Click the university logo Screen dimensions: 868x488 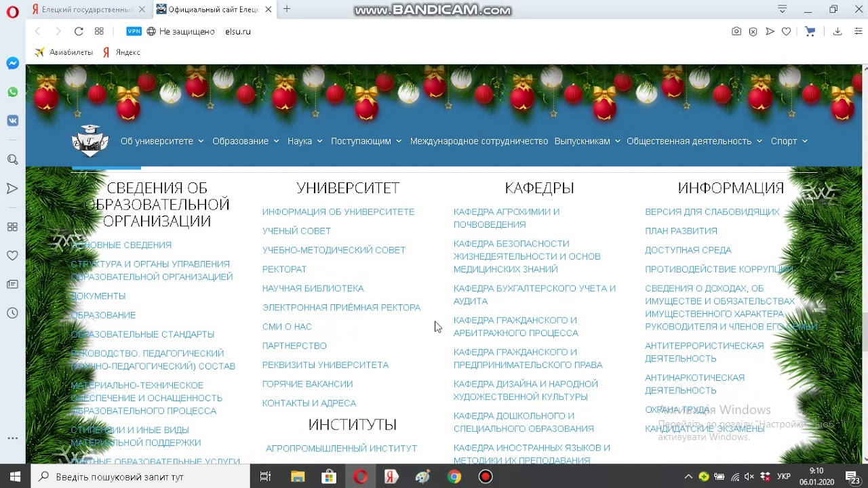(90, 140)
